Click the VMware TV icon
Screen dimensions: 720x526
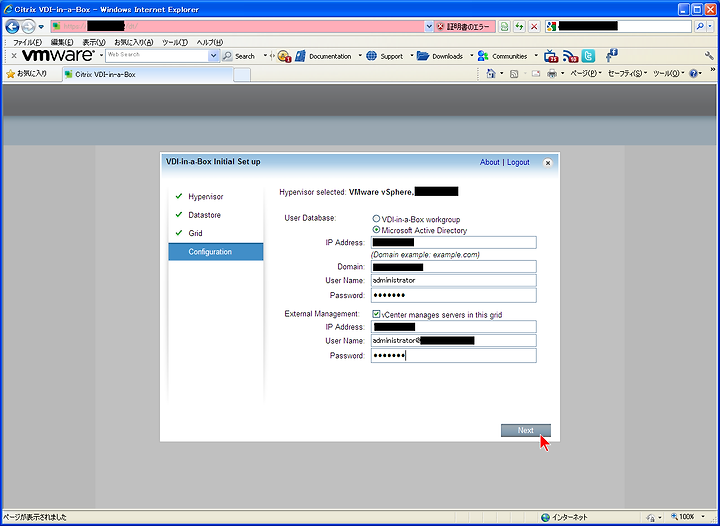tap(551, 56)
